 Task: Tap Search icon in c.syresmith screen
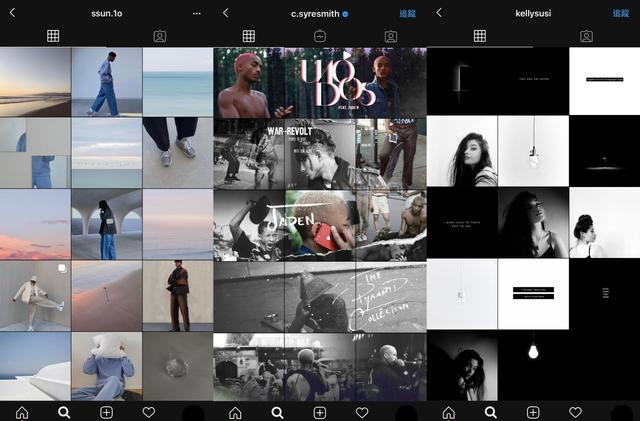click(278, 413)
